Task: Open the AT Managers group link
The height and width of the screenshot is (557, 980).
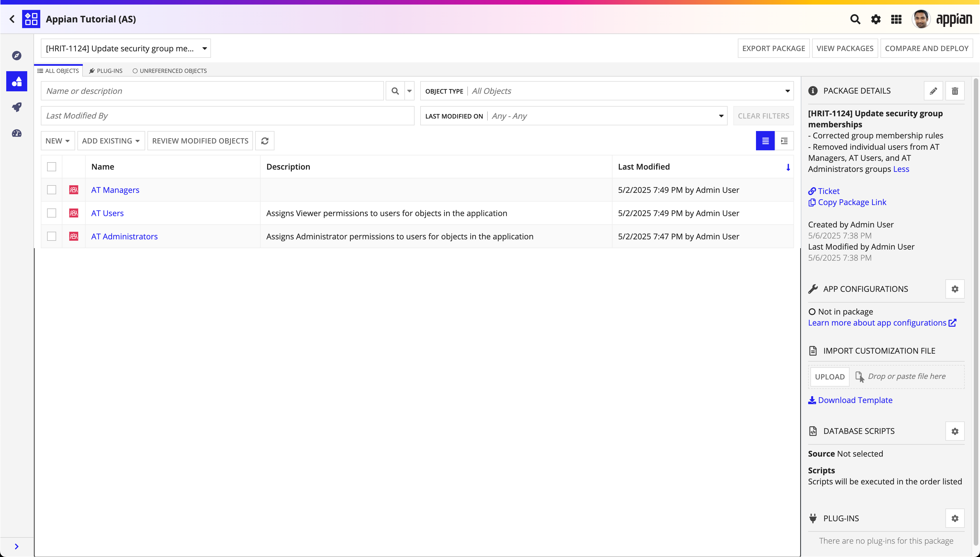Action: [x=115, y=190]
